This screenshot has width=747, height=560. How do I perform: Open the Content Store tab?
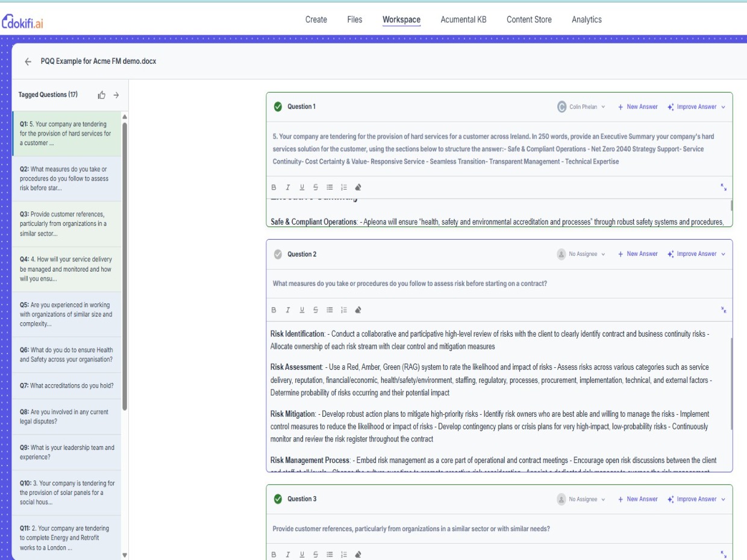529,19
